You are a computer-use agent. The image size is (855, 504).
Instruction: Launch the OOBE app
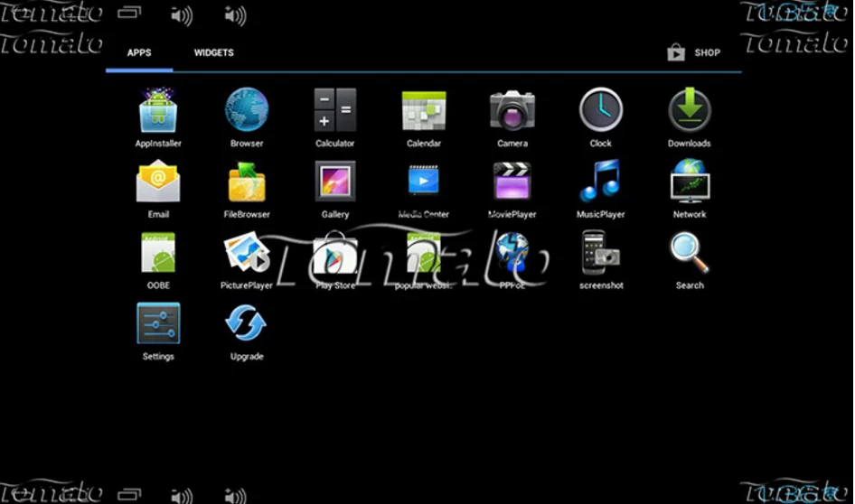pos(158,252)
